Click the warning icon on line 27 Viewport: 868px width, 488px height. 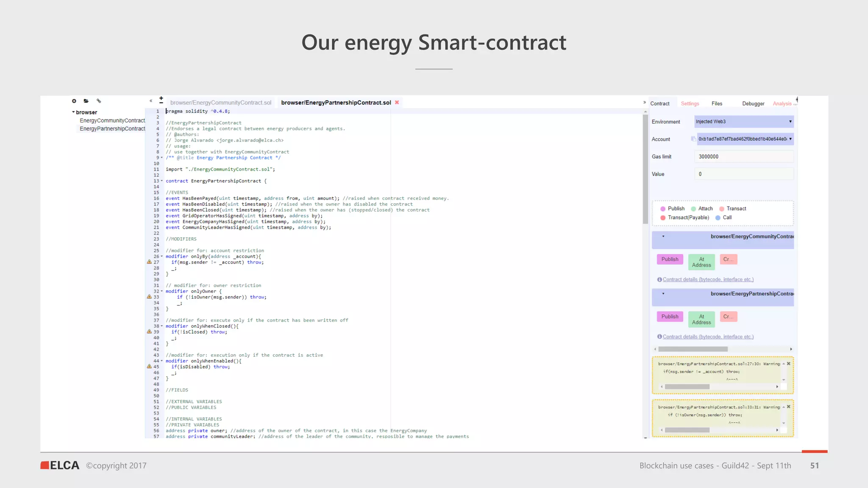click(149, 262)
